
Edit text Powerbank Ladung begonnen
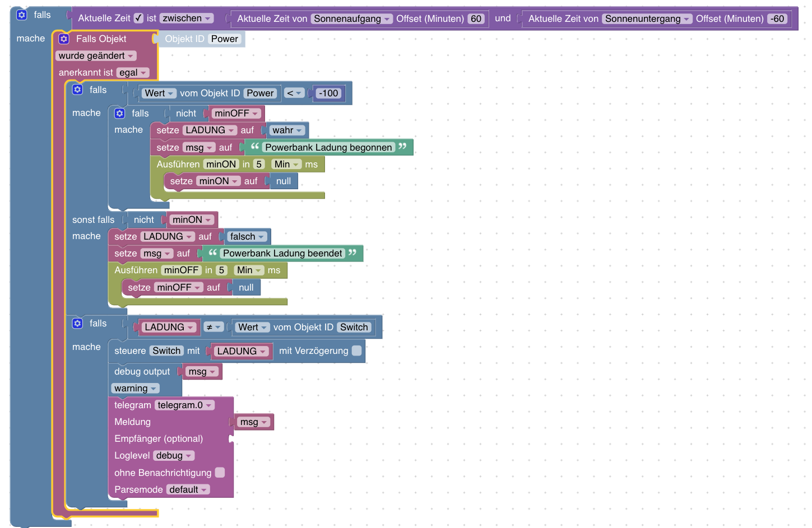click(x=328, y=147)
